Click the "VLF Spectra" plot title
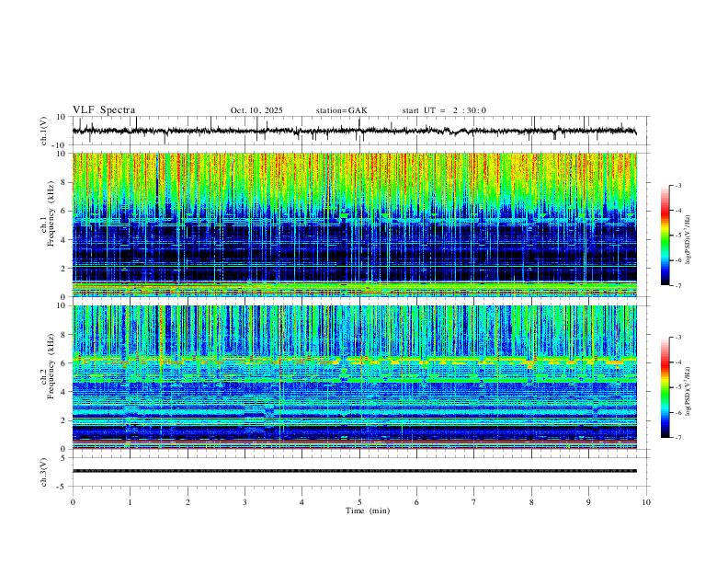728x563 pixels. pos(104,110)
